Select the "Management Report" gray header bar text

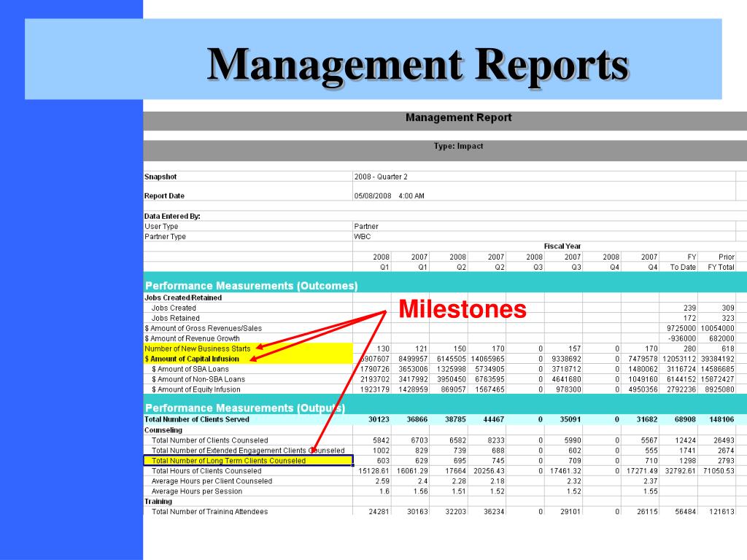click(x=458, y=117)
